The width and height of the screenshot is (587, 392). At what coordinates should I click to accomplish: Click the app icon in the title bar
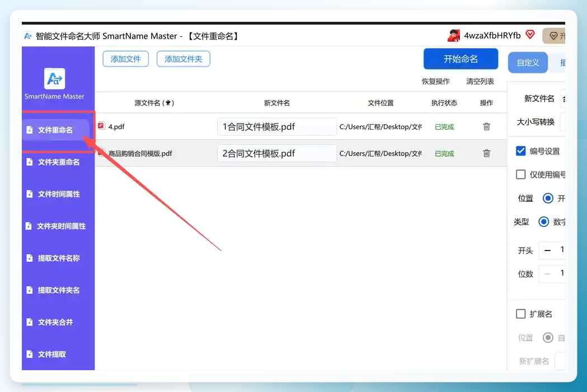(x=28, y=36)
